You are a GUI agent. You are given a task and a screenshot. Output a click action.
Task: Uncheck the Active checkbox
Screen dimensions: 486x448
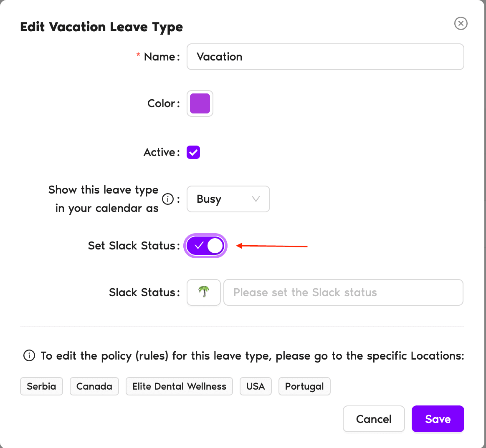coord(193,152)
